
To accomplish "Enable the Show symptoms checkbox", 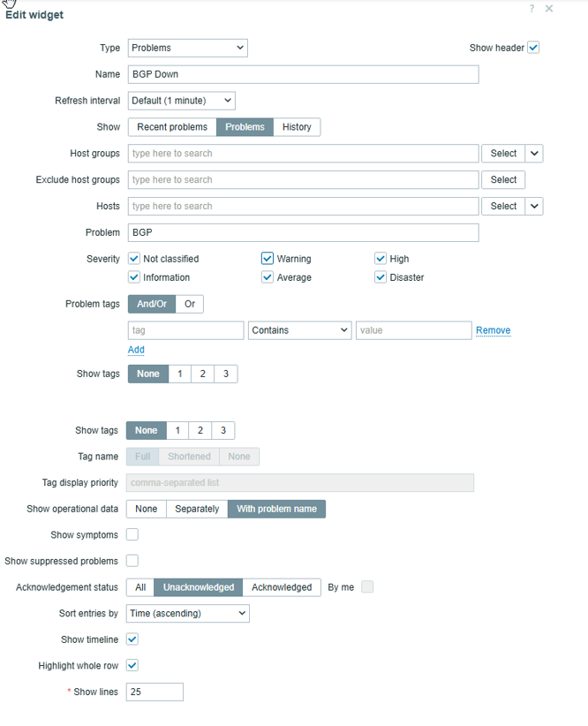I will click(132, 534).
